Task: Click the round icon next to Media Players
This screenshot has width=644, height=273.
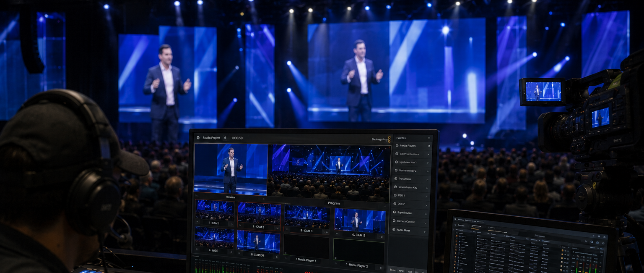Action: pyautogui.click(x=397, y=145)
